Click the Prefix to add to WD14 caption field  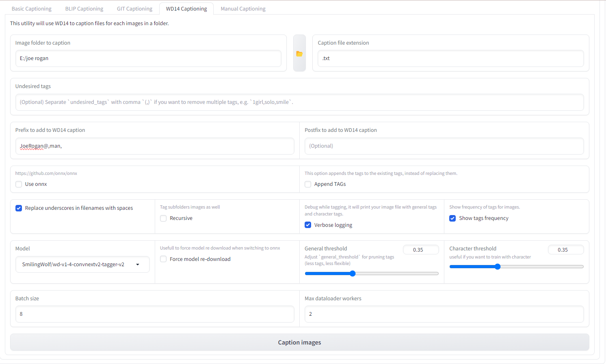[x=155, y=146]
